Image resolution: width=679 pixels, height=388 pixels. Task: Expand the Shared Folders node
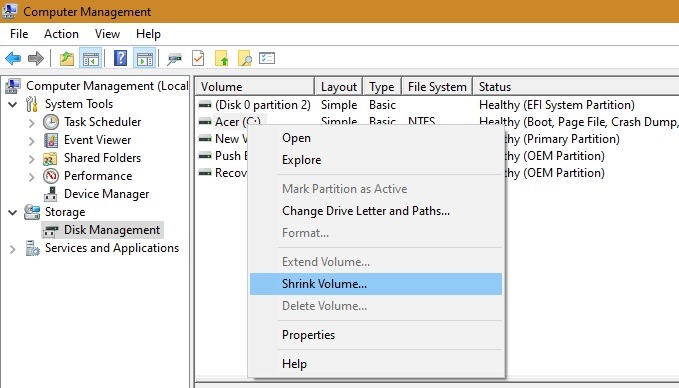pos(31,159)
